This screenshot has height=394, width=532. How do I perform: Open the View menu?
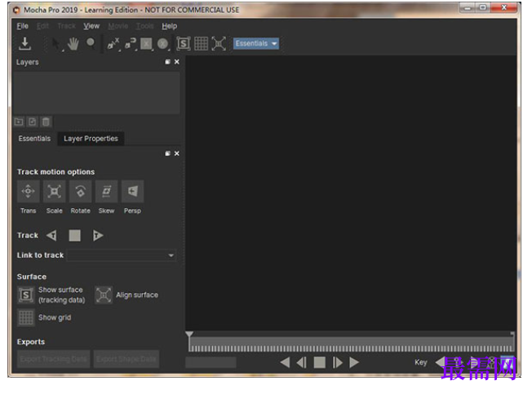click(x=91, y=26)
